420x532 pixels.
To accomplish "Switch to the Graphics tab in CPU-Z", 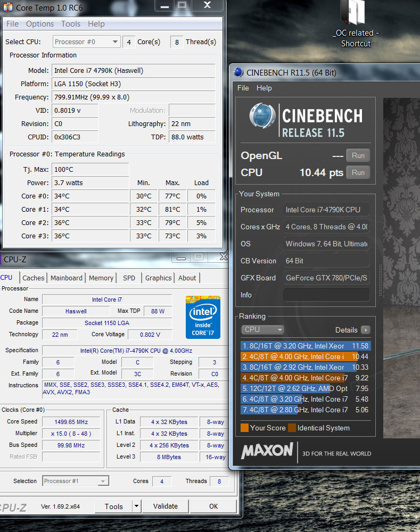I will coord(158,278).
